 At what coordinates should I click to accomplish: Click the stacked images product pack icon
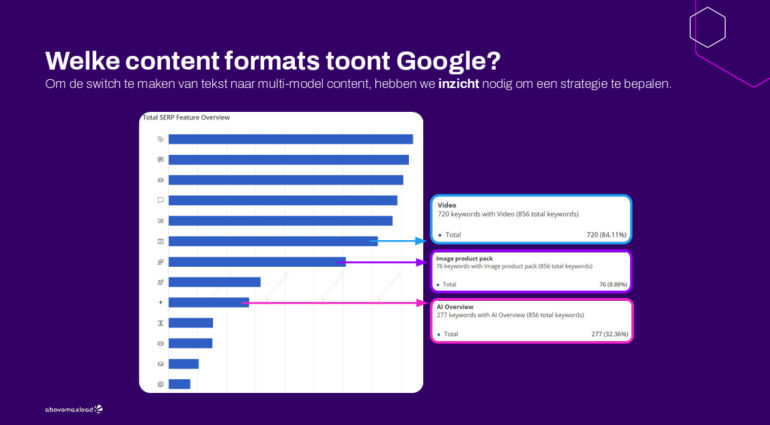point(160,262)
